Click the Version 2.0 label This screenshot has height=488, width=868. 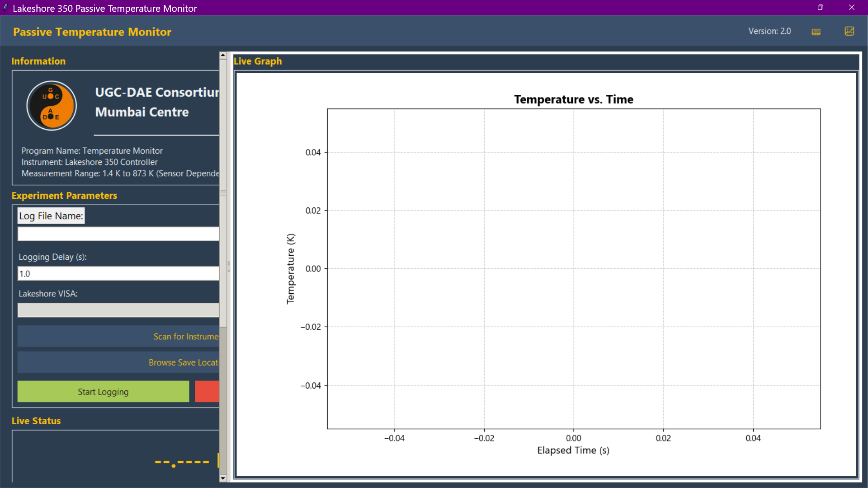click(x=769, y=31)
